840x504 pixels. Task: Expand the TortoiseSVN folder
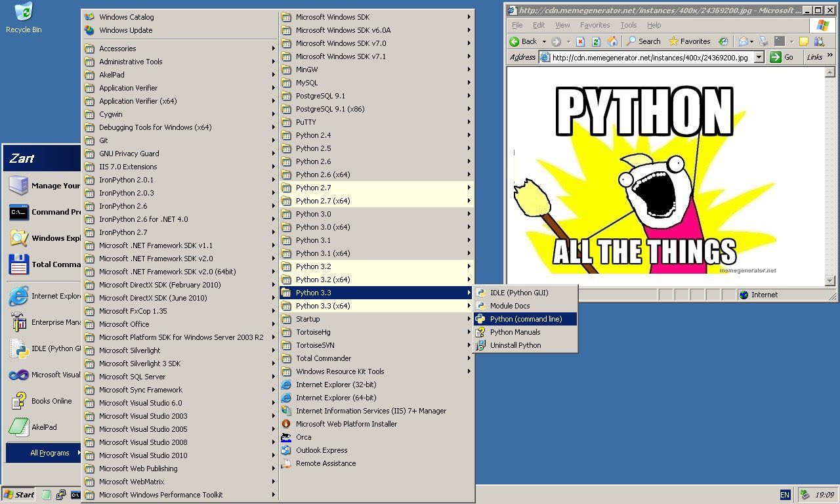(x=377, y=345)
